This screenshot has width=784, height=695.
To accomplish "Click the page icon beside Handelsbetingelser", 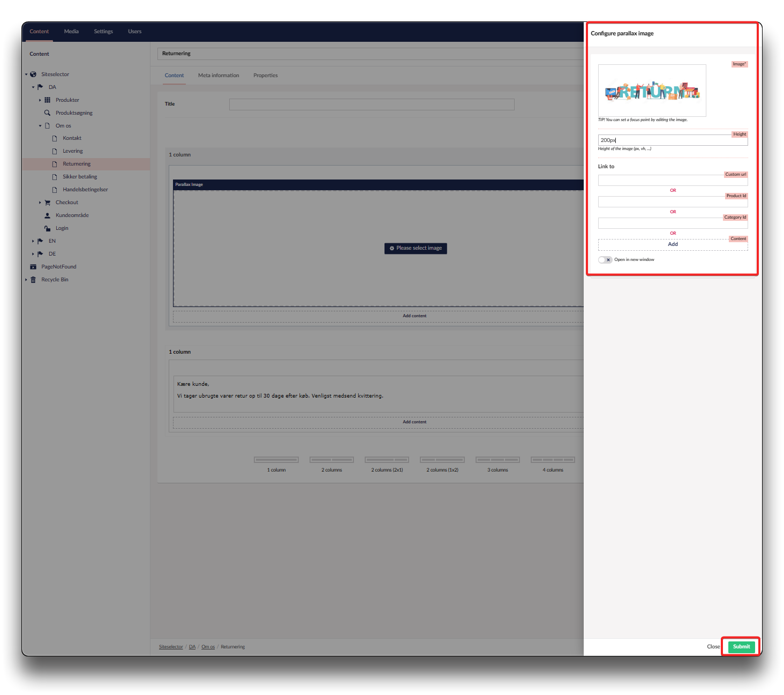I will (55, 190).
